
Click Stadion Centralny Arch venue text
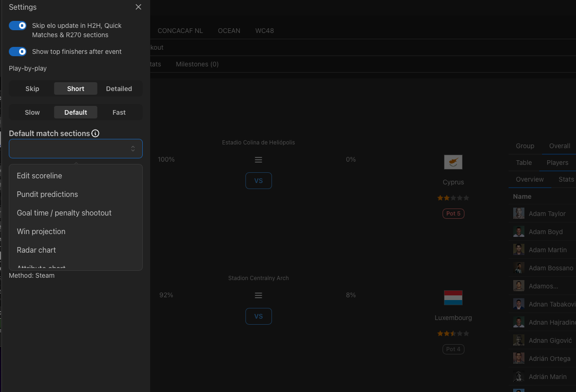pos(258,278)
